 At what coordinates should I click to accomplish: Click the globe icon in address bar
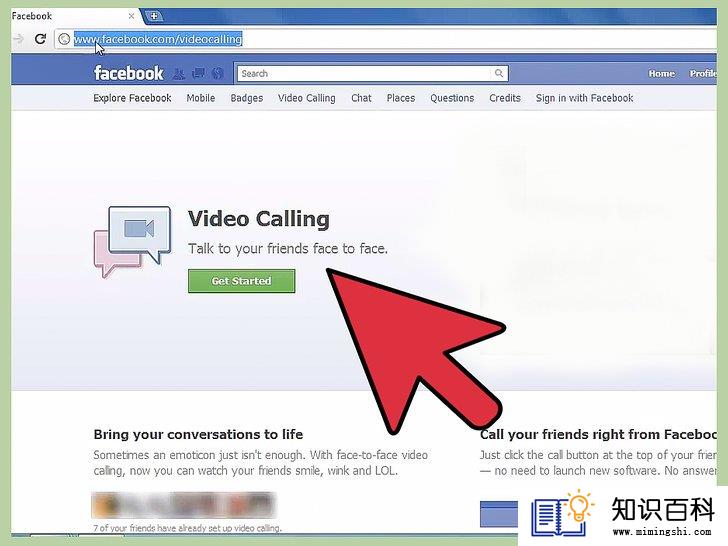pos(65,39)
